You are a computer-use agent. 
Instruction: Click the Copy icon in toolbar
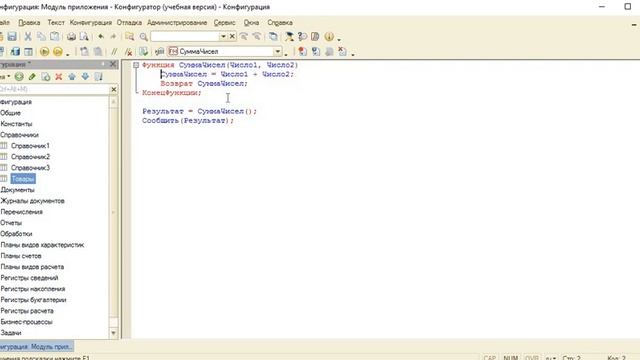[41, 37]
